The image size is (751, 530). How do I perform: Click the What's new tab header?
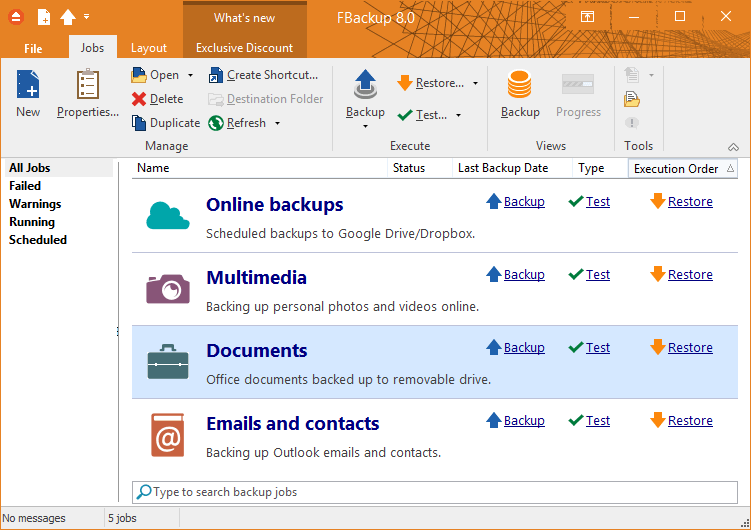click(x=244, y=18)
